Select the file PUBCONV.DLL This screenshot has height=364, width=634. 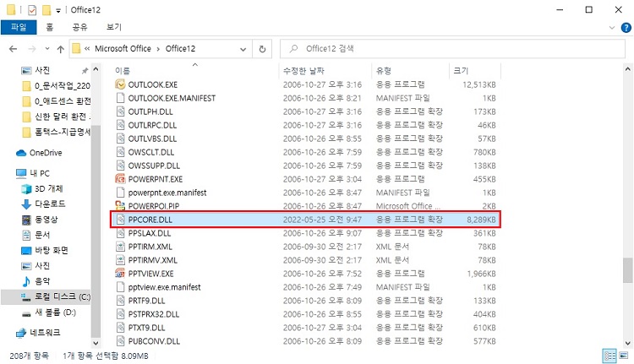point(154,341)
